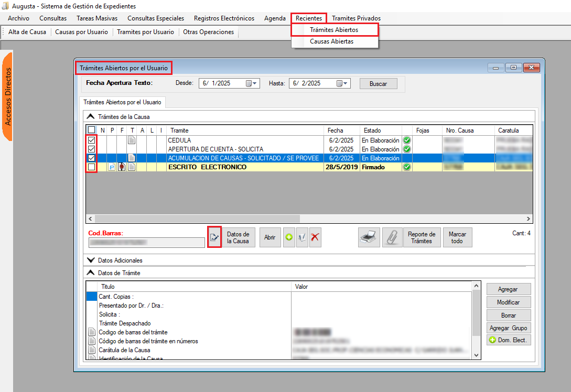Click the edit/sign document icon beside Datos de la Causa
The width and height of the screenshot is (571, 392).
click(214, 237)
